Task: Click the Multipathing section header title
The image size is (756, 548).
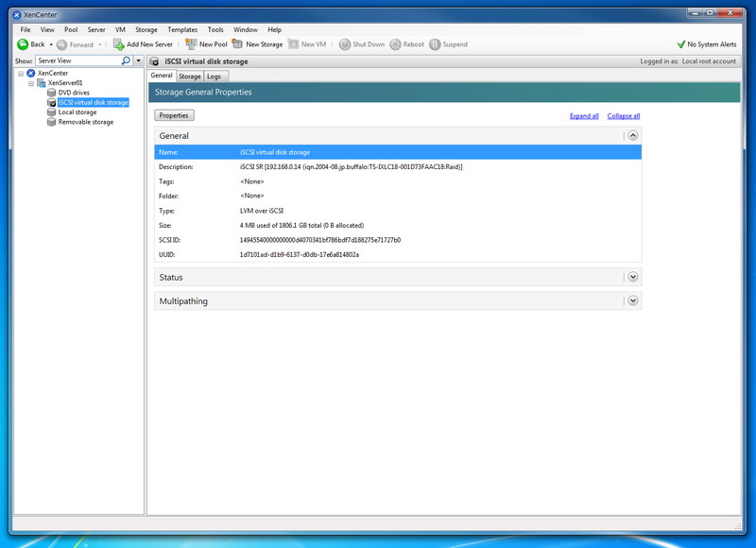Action: [183, 301]
